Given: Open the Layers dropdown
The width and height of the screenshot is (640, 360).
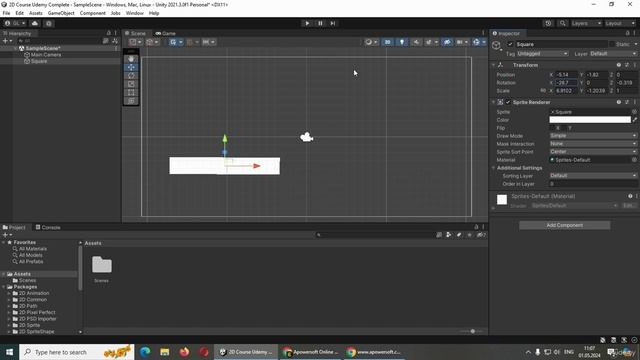Looking at the screenshot, I should 586,23.
